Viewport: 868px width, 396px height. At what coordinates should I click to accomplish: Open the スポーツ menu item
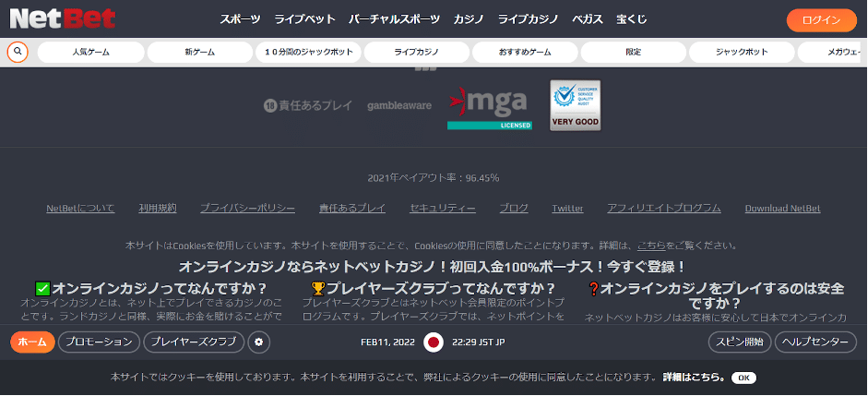point(240,19)
